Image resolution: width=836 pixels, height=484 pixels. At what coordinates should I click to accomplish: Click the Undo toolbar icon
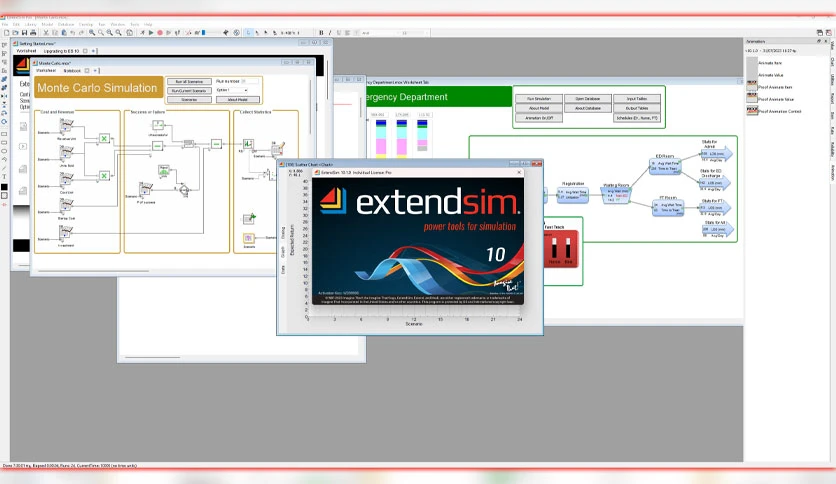[73, 33]
